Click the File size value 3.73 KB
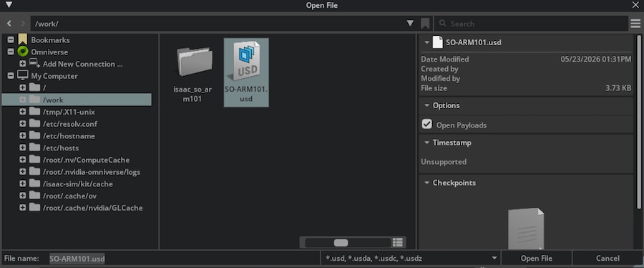Screen dimensions: 644x268 point(618,88)
